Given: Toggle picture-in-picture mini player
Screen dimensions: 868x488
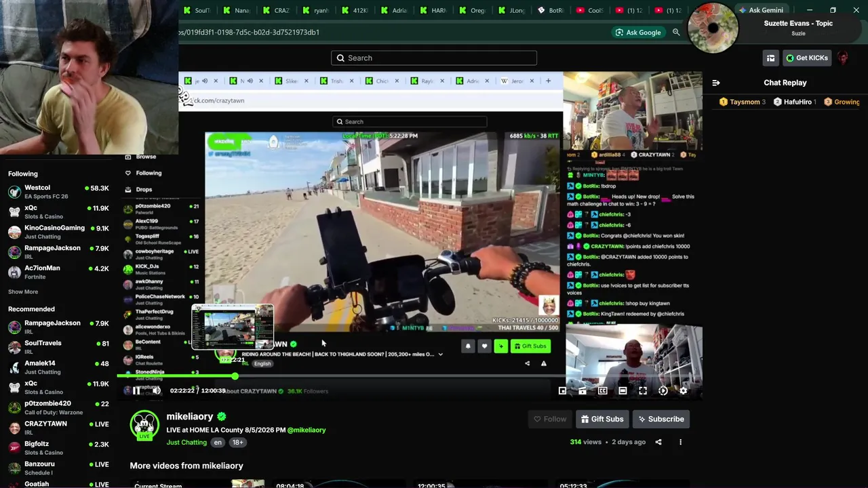Looking at the screenshot, I should click(x=562, y=390).
